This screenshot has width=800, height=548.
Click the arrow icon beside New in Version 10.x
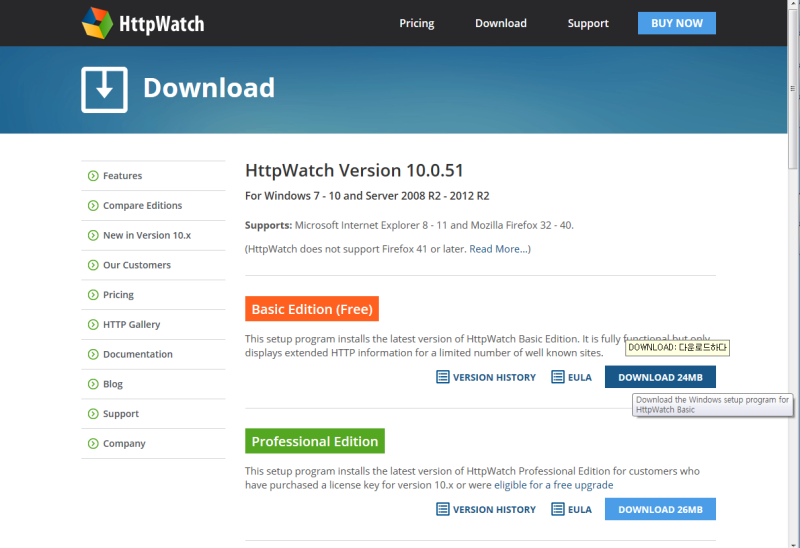[93, 235]
